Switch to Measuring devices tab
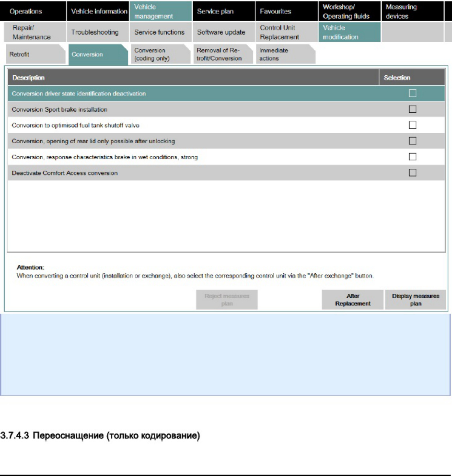The width and height of the screenshot is (452, 476). (413, 11)
